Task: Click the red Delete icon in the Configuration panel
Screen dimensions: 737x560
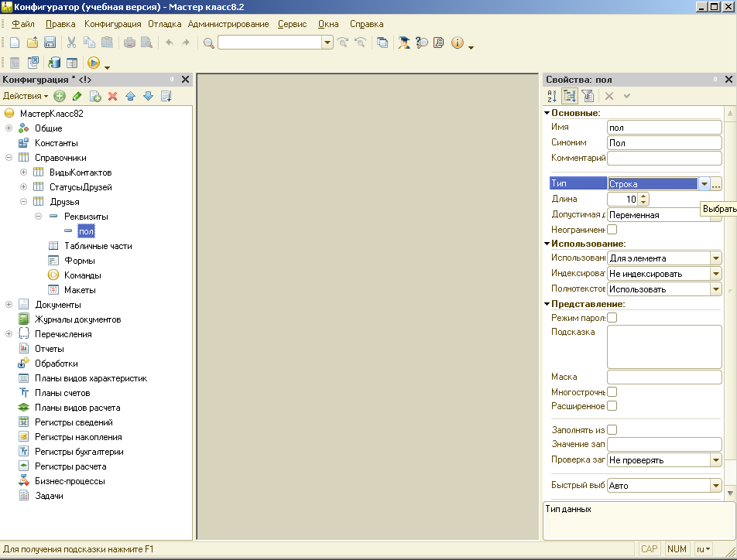Action: point(112,96)
